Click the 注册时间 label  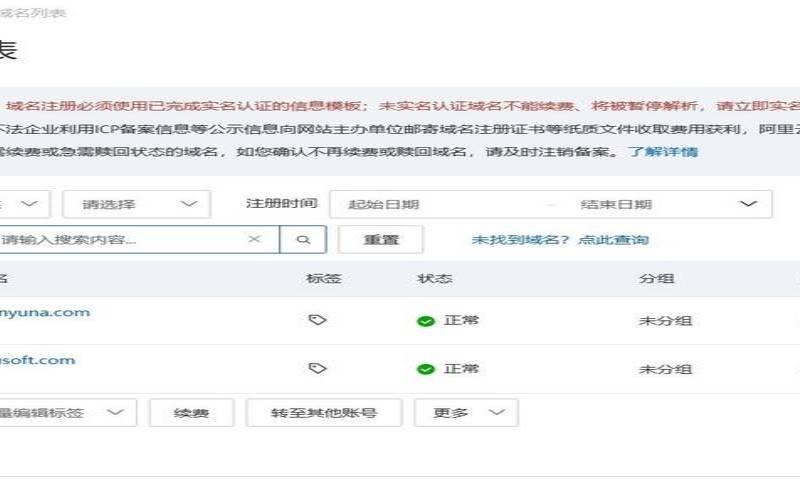click(282, 203)
